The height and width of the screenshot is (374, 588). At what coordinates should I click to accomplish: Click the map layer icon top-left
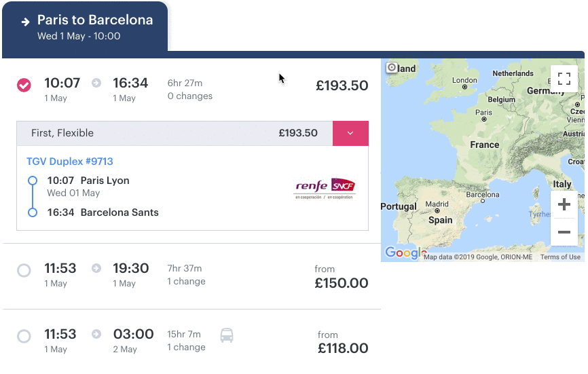pos(392,68)
